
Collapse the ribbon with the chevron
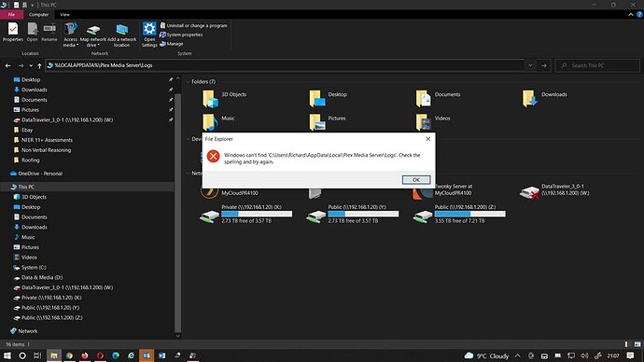tap(631, 14)
